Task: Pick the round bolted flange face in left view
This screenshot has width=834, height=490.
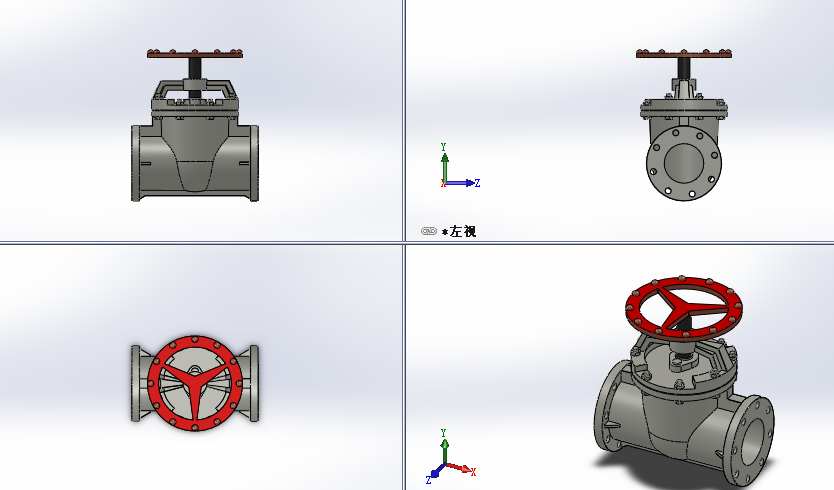Action: tap(684, 163)
